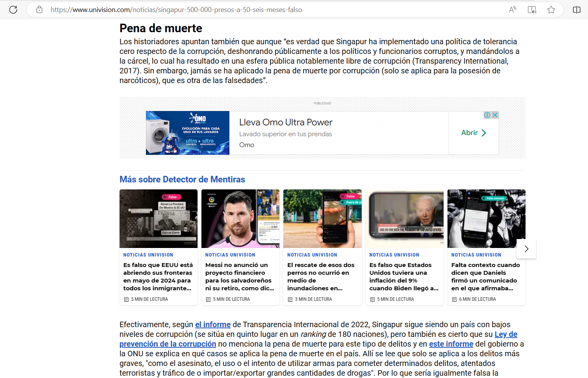Open the Omo ad with the Abrir button
The height and width of the screenshot is (378, 588).
(x=474, y=133)
